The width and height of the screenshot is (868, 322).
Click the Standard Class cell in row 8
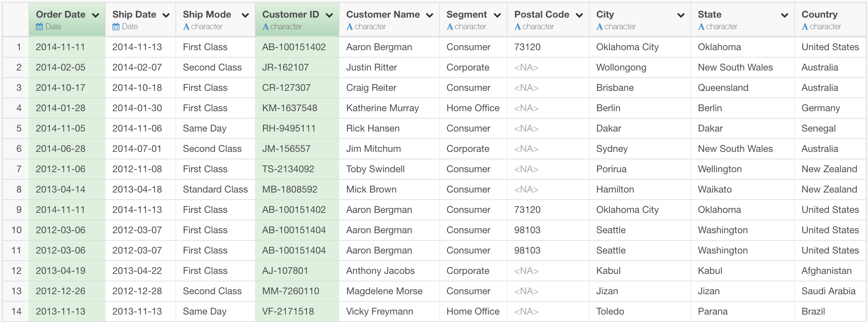pyautogui.click(x=215, y=189)
